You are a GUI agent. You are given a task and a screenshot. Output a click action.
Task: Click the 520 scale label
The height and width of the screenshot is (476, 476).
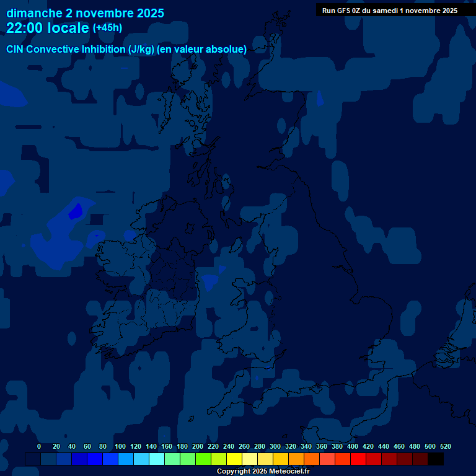(x=445, y=446)
